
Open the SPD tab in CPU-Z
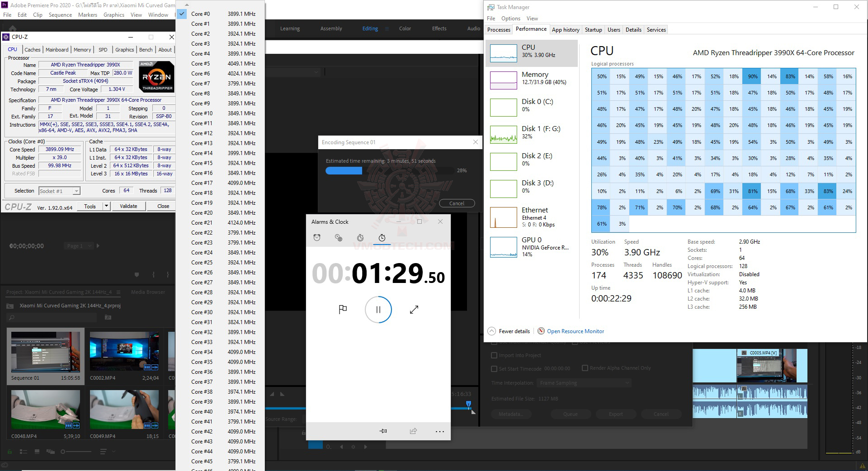pyautogui.click(x=103, y=50)
